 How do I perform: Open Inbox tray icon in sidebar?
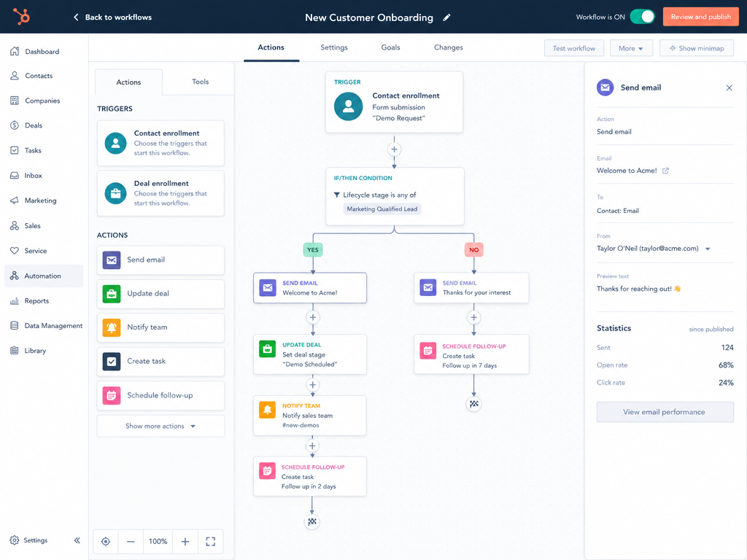(x=15, y=175)
